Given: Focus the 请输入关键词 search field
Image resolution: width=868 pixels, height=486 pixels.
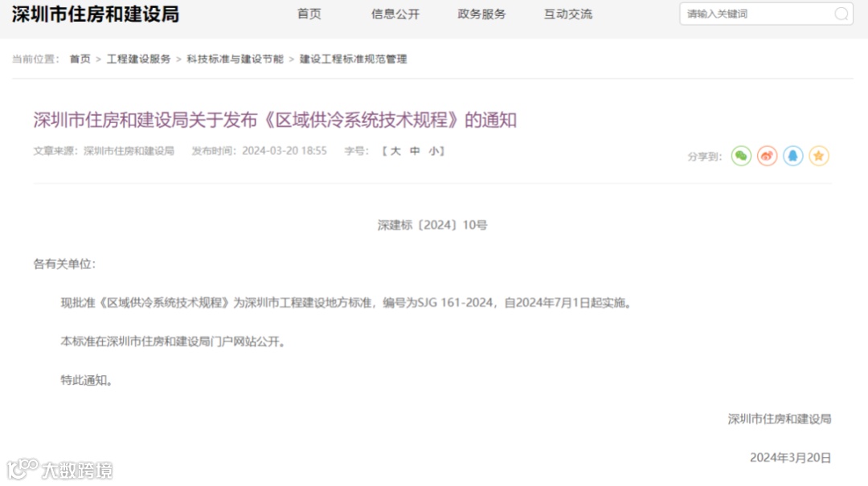Looking at the screenshot, I should click(x=766, y=14).
